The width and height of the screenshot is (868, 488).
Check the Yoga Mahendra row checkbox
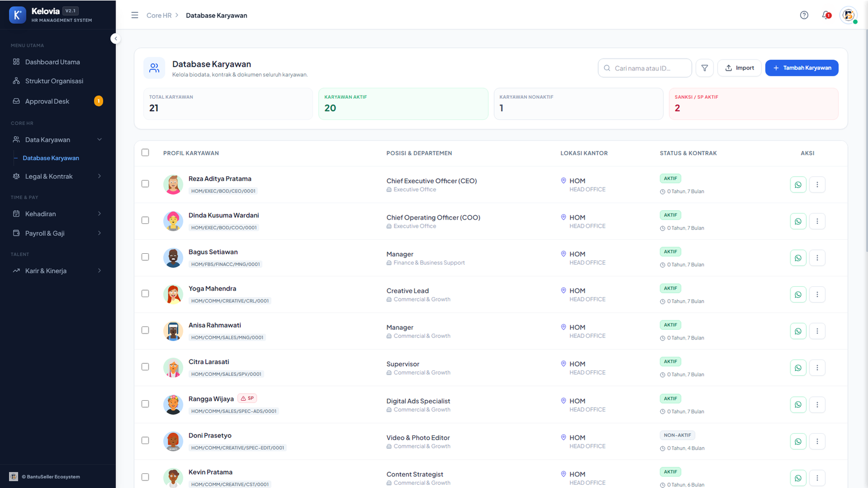pyautogui.click(x=145, y=293)
